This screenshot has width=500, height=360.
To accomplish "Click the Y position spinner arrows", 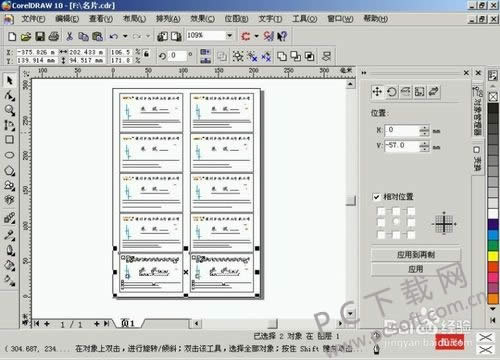I will (x=424, y=146).
